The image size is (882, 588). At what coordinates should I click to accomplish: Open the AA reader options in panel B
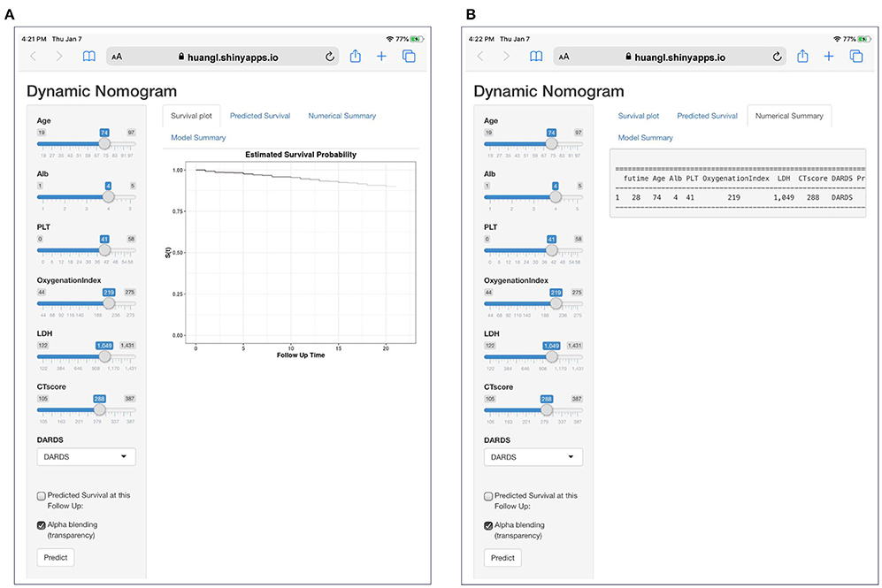pyautogui.click(x=564, y=57)
